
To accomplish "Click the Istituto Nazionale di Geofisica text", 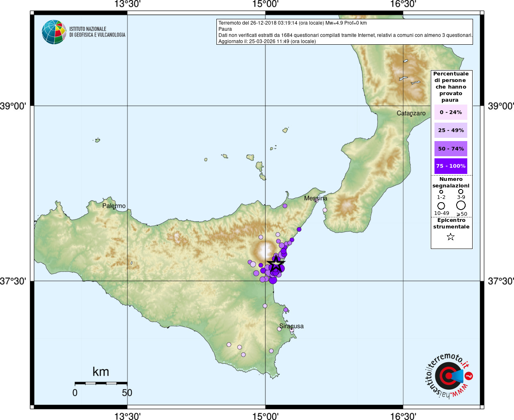I will (x=97, y=32).
